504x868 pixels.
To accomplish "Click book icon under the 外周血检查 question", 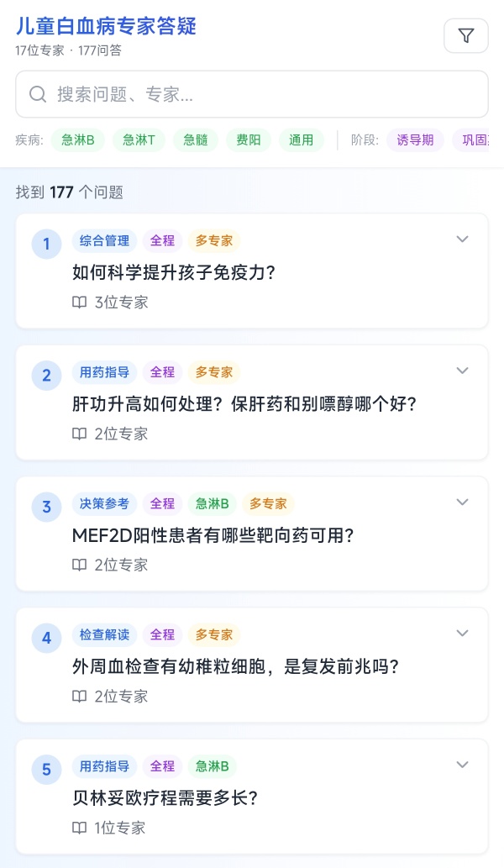I will tap(80, 696).
